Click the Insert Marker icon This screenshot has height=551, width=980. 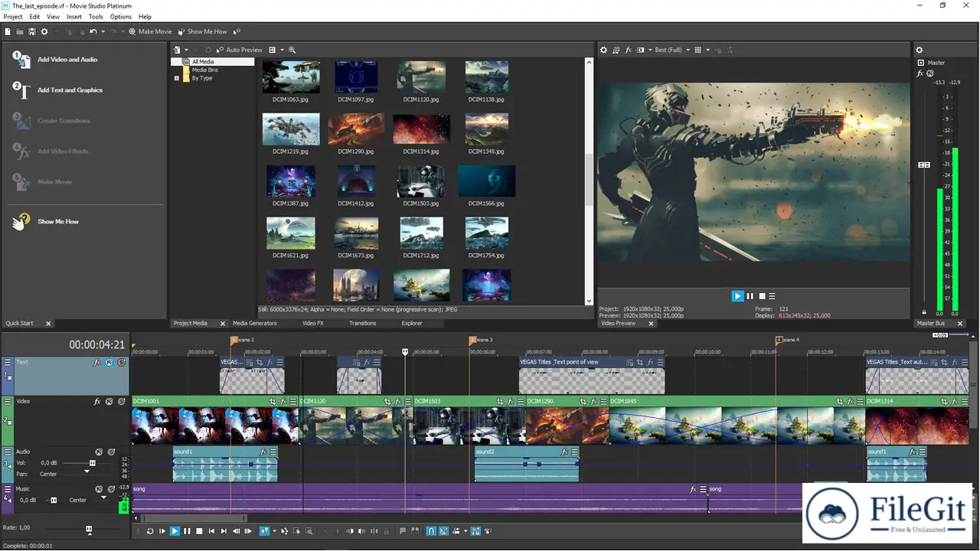tap(403, 531)
